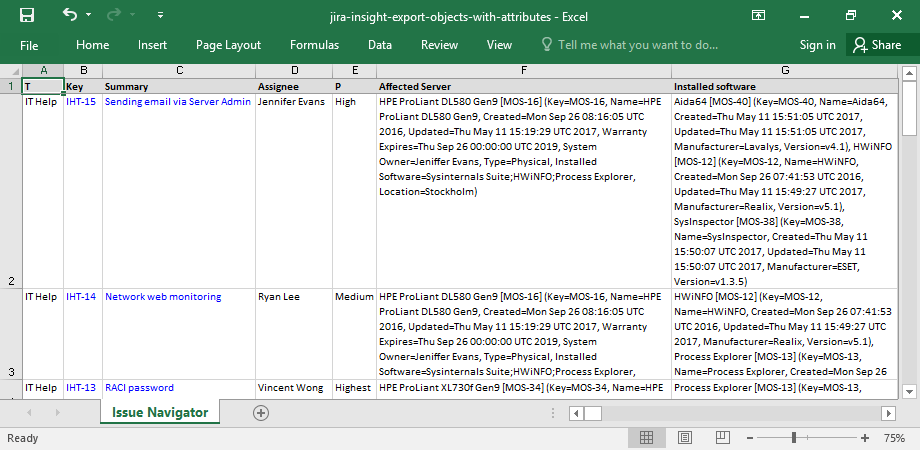
Task: Click the 75% zoom level indicator
Action: pyautogui.click(x=894, y=438)
